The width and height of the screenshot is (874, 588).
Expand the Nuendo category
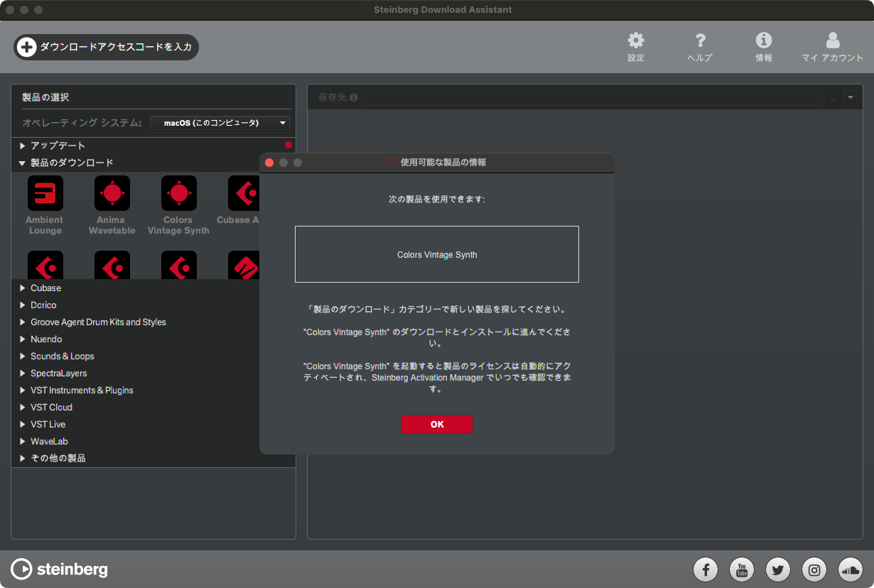tap(23, 339)
